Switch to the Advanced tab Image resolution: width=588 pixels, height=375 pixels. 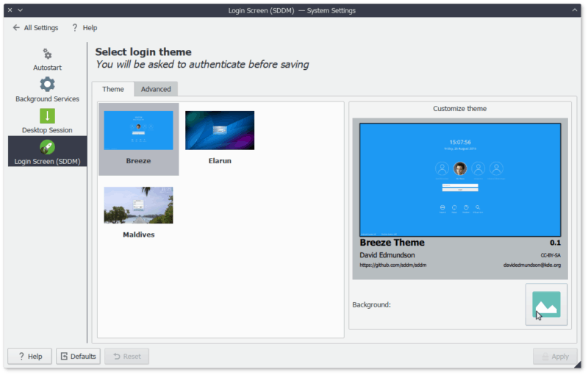point(156,89)
